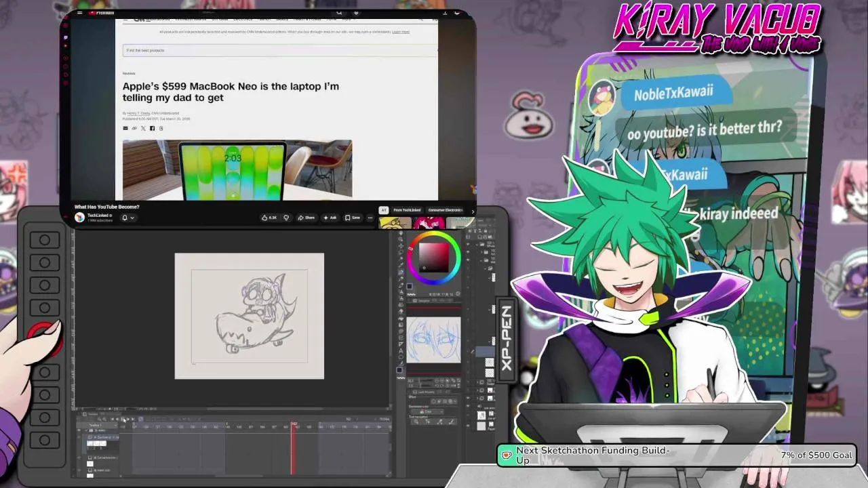This screenshot has width=868, height=488.
Task: Save the YouTube video to a playlist
Action: pyautogui.click(x=353, y=218)
